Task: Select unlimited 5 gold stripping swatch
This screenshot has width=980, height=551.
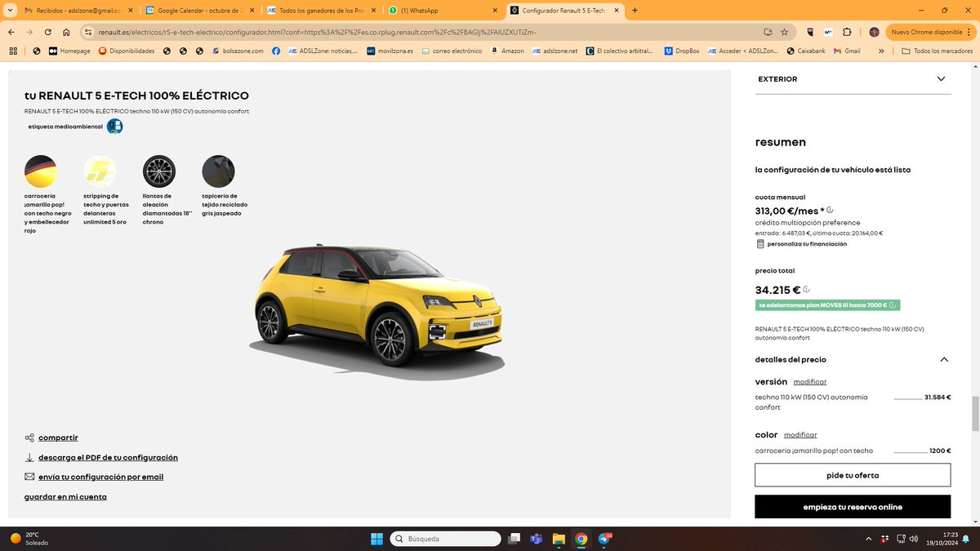Action: coord(100,171)
